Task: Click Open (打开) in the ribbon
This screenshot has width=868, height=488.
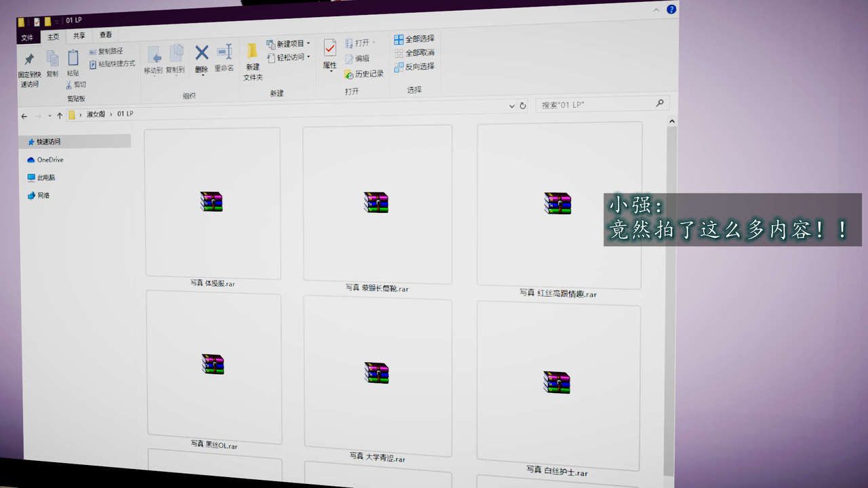Action: pos(359,43)
